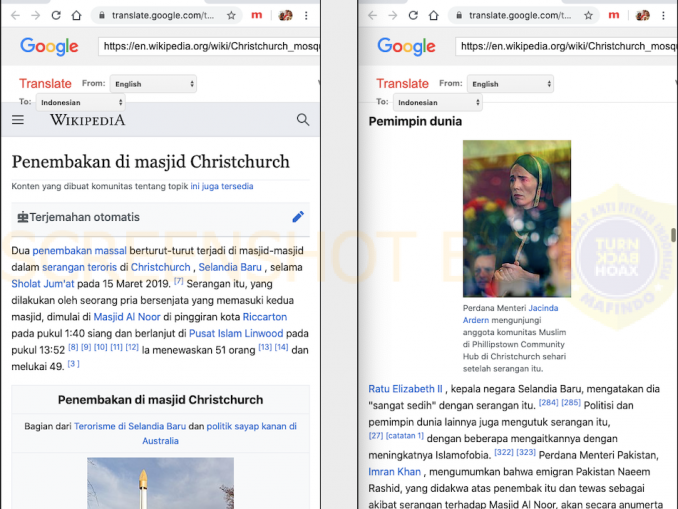Bookmark page with star in left window
Screen dimensions: 678x509
point(231,16)
